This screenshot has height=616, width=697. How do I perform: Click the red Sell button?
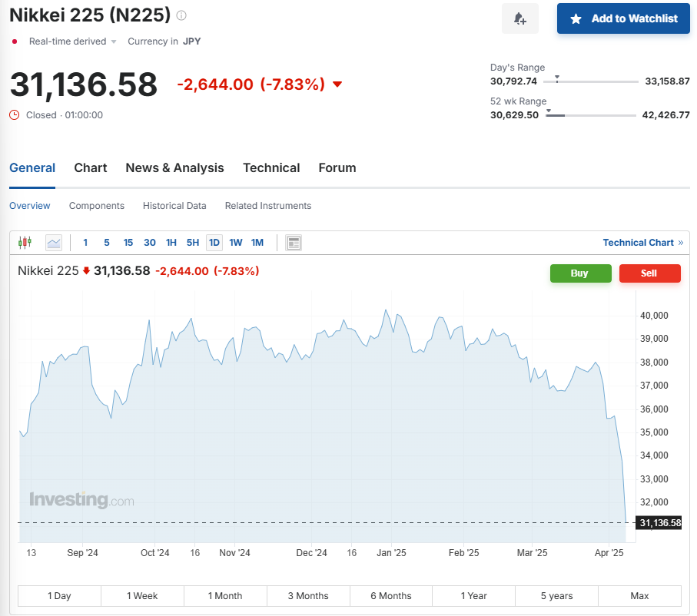(649, 273)
